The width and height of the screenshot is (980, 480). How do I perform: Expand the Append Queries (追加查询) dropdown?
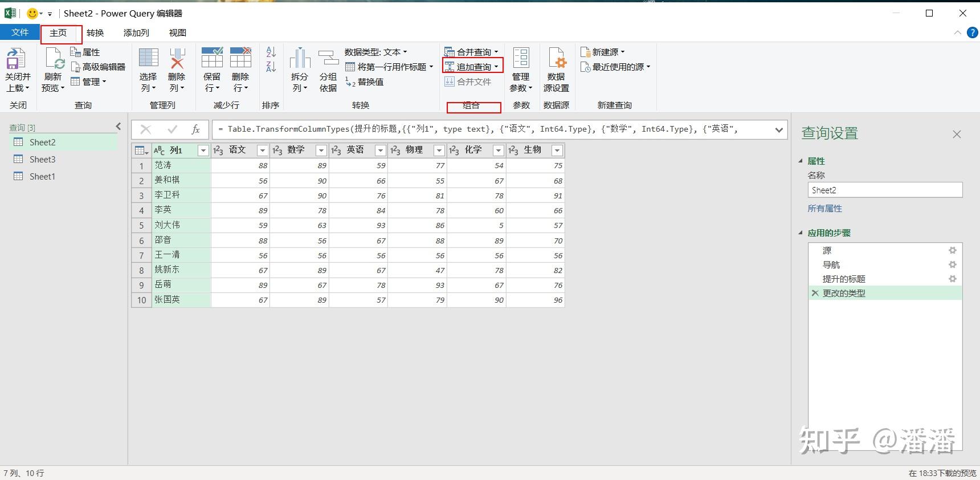pos(496,67)
